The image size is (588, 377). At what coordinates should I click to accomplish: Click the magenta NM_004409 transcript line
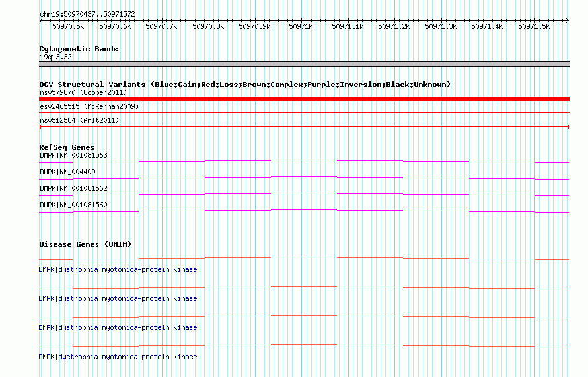(304, 178)
